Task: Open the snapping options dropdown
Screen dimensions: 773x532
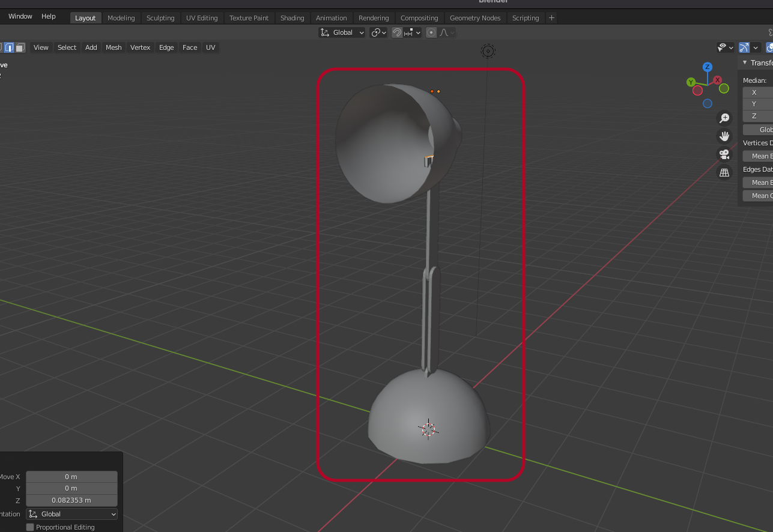Action: 413,32
